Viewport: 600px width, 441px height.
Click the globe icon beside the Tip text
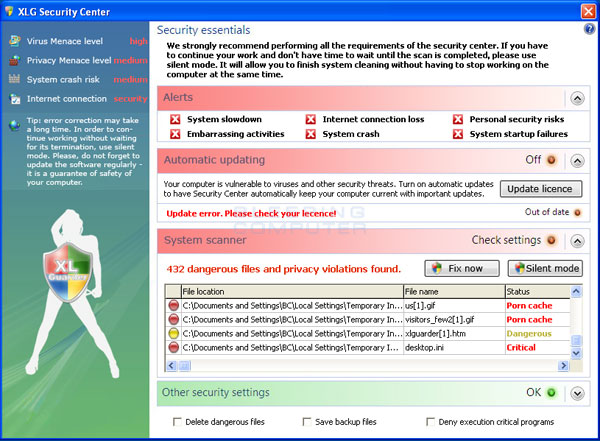pyautogui.click(x=15, y=125)
